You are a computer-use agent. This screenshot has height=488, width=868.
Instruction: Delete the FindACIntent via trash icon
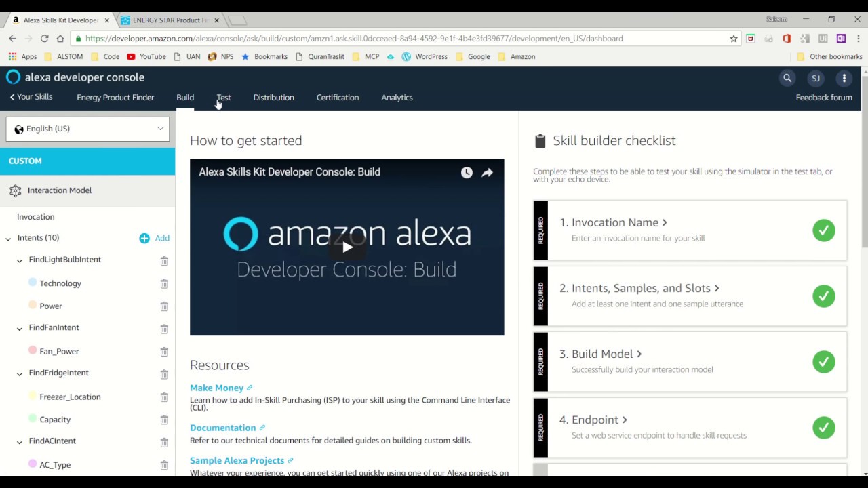click(x=164, y=442)
